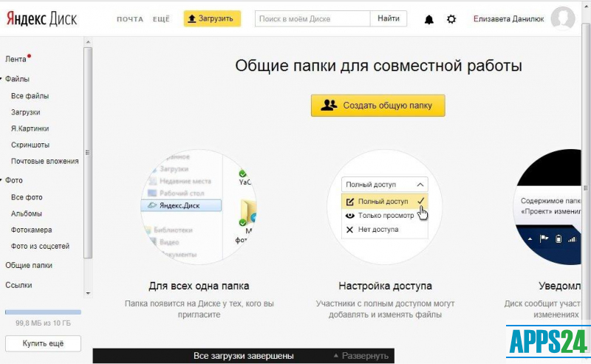Image resolution: width=591 pixels, height=364 pixels.
Task: Open Ссылки in the sidebar
Action: 18,285
